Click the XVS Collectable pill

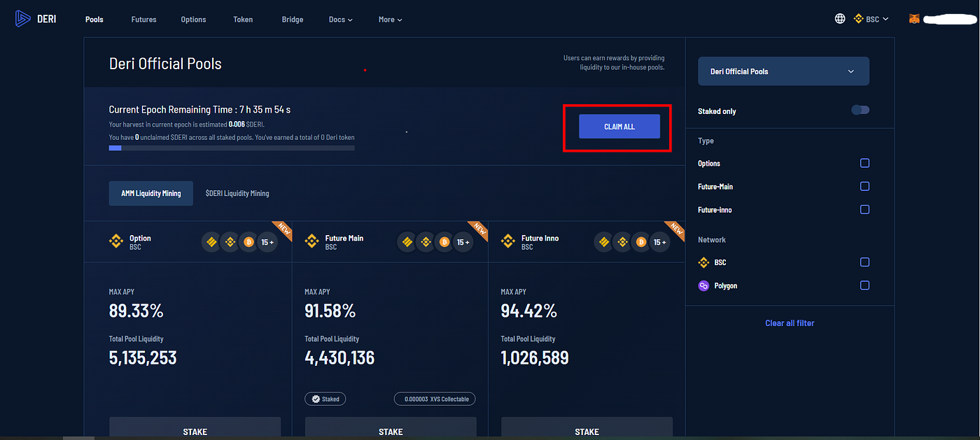click(435, 399)
